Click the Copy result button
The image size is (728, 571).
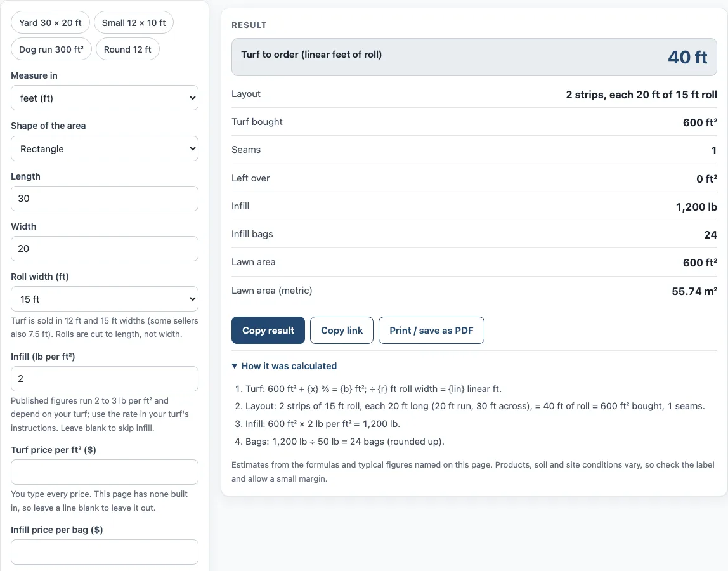[x=268, y=331]
